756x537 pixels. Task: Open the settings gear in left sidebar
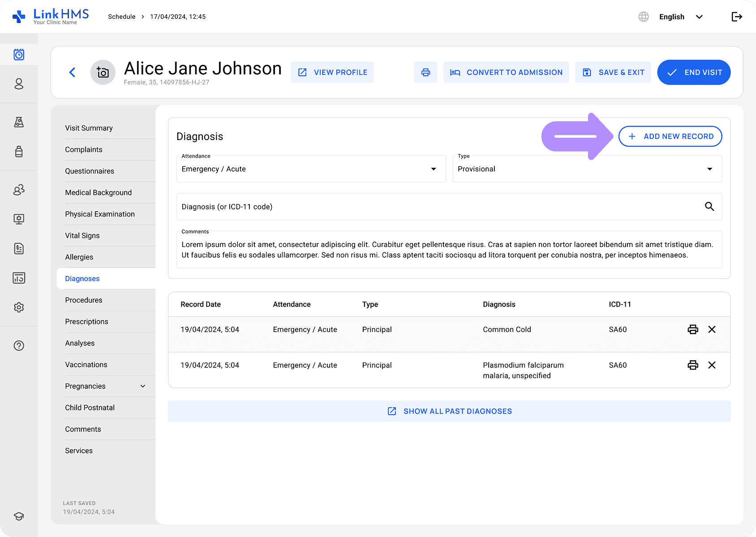pyautogui.click(x=19, y=307)
